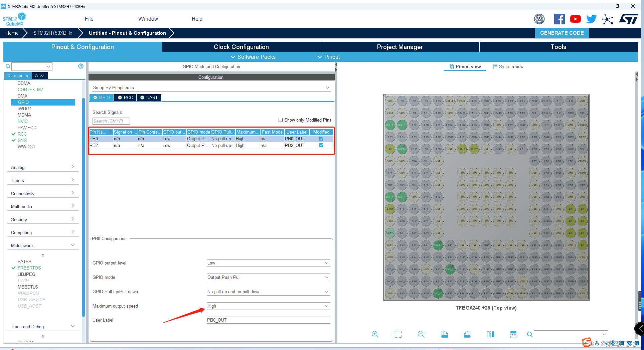Image resolution: width=644 pixels, height=350 pixels.
Task: Click the zoom in icon below pinout
Action: [x=375, y=334]
